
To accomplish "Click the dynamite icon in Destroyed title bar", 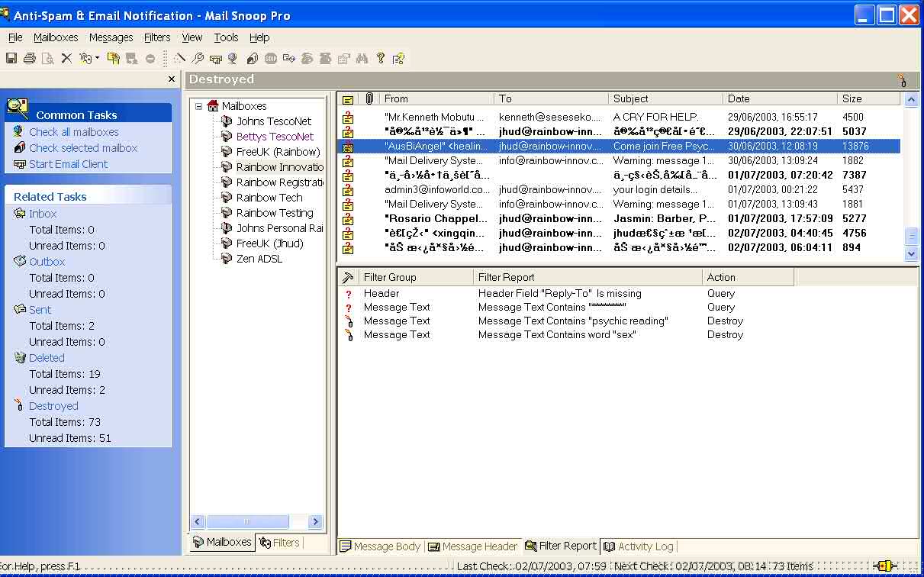I will pos(903,80).
